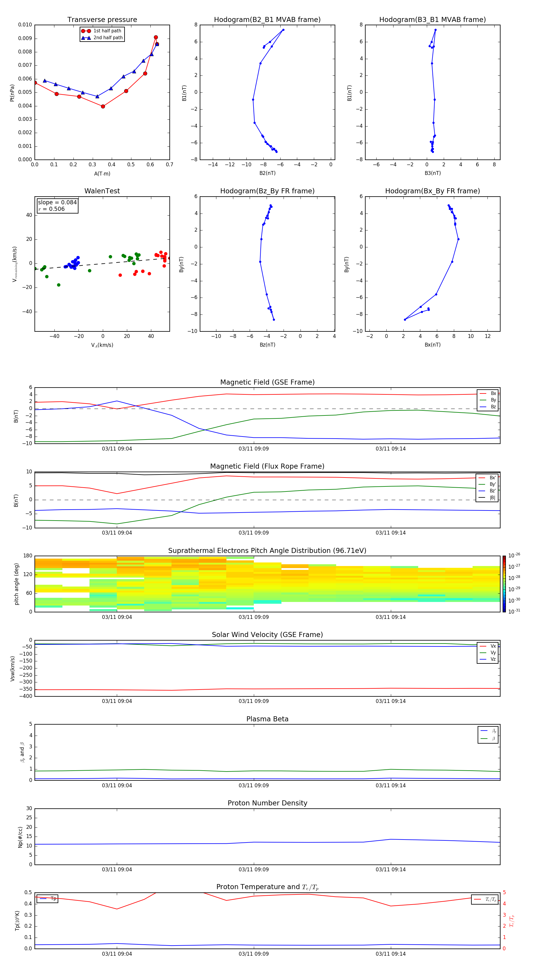Click the 'Plasma Beta' plot title

[267, 719]
